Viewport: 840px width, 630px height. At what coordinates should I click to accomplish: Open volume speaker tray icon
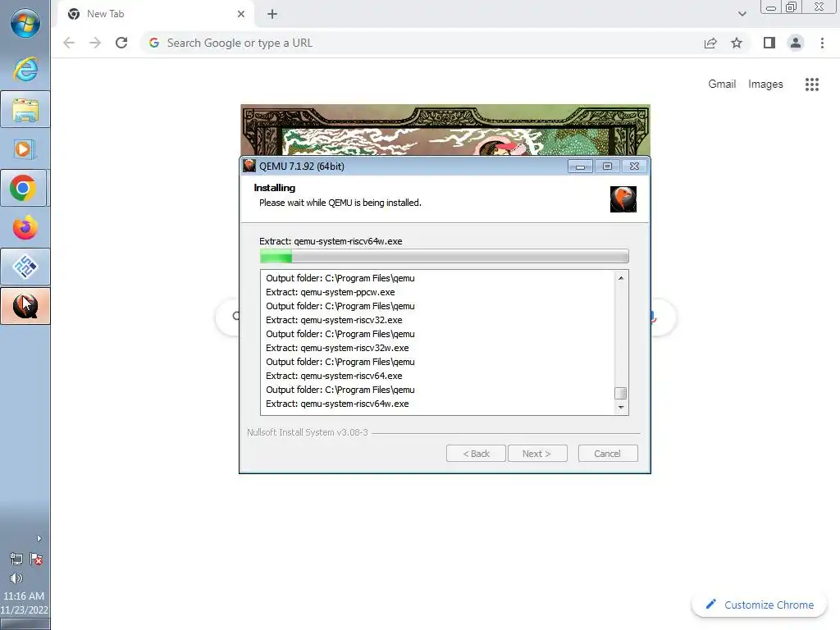16,578
